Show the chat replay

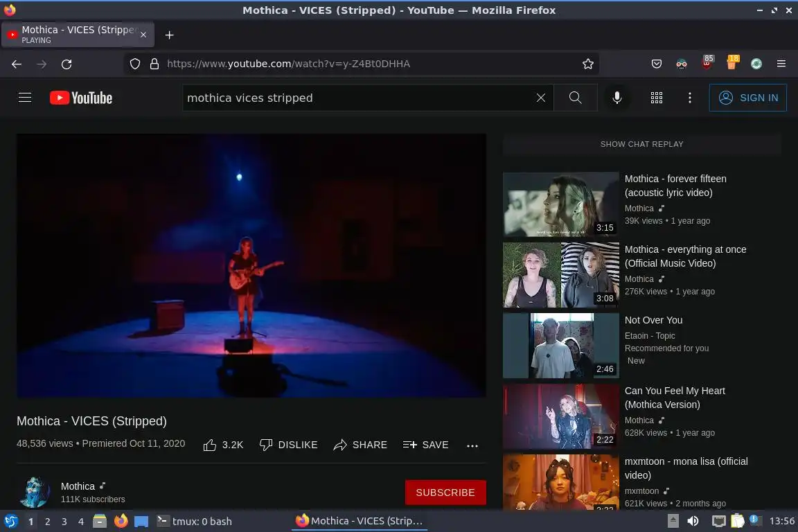point(641,144)
